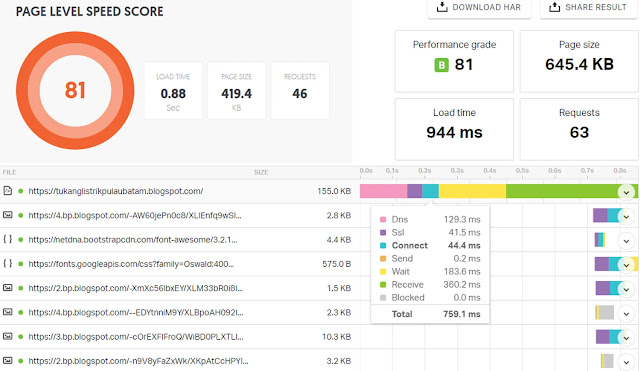Viewport: 640px width, 371px height.
Task: Open the 4.bp.blogspot.com --EDYtnniM9Y URL
Action: [136, 312]
